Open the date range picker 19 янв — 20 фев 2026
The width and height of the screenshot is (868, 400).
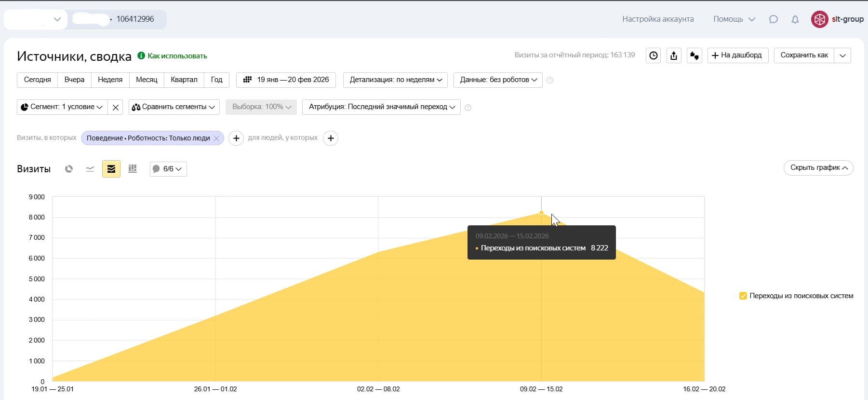pos(286,80)
